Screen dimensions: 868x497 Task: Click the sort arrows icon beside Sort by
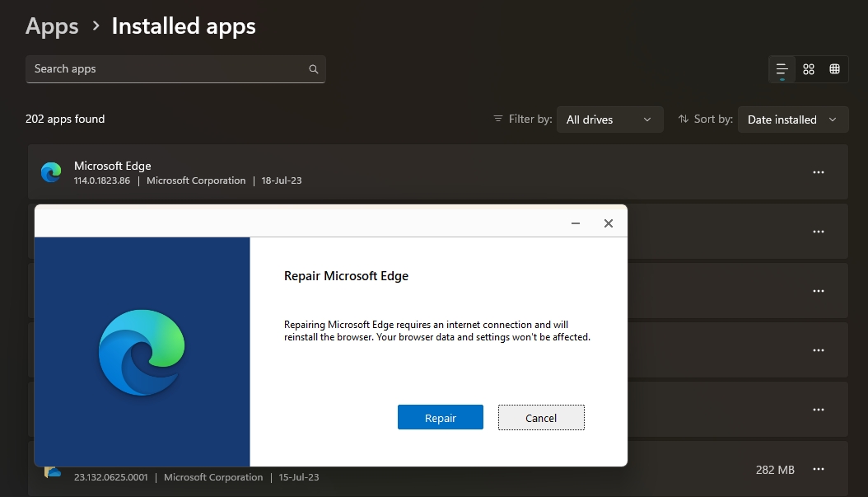pyautogui.click(x=683, y=119)
